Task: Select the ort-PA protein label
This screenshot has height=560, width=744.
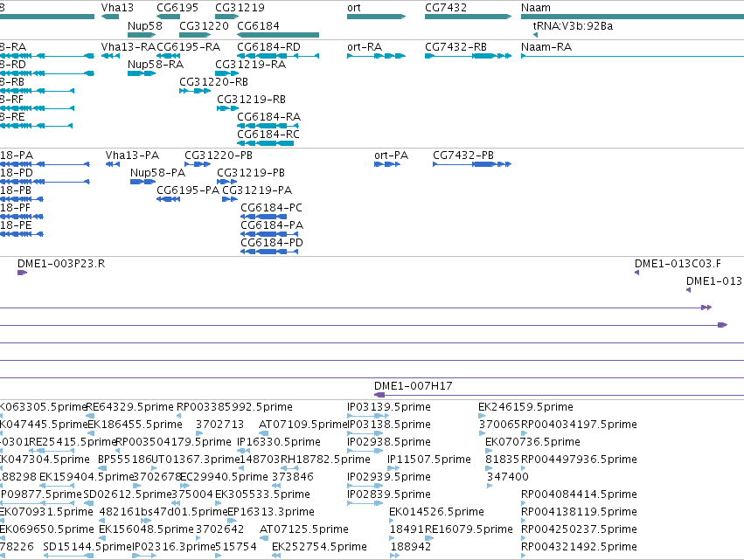Action: [x=391, y=156]
